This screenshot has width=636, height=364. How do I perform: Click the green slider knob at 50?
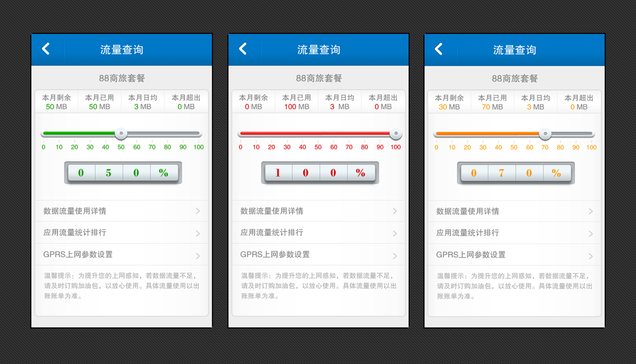point(121,134)
